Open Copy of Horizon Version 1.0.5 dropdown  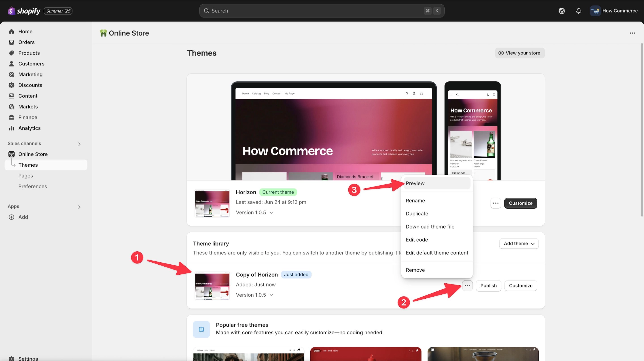click(x=254, y=295)
